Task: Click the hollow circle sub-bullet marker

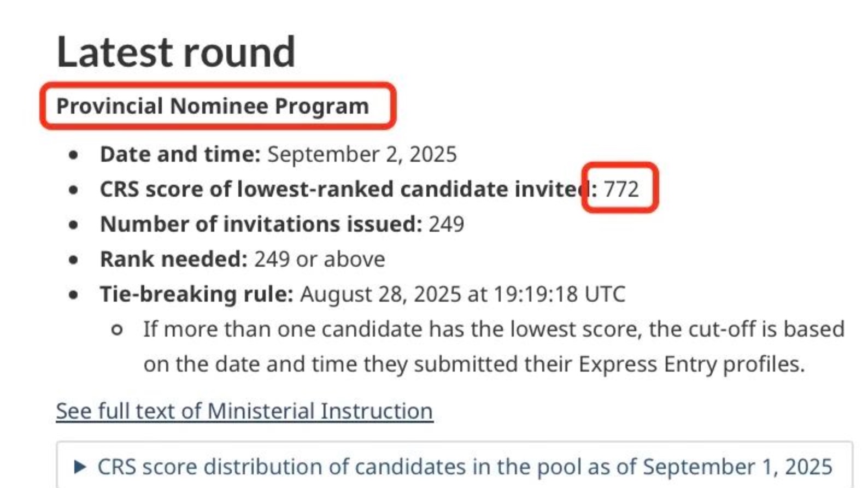Action: tap(116, 330)
